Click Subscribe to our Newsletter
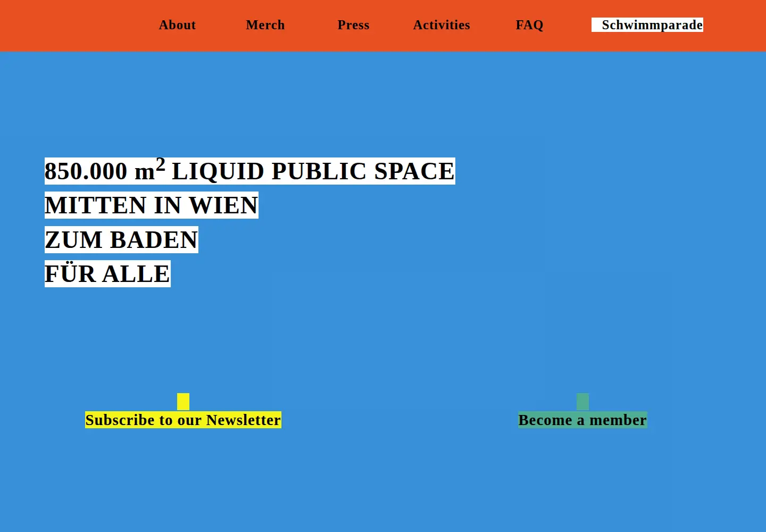The height and width of the screenshot is (532, 766). pos(183,420)
